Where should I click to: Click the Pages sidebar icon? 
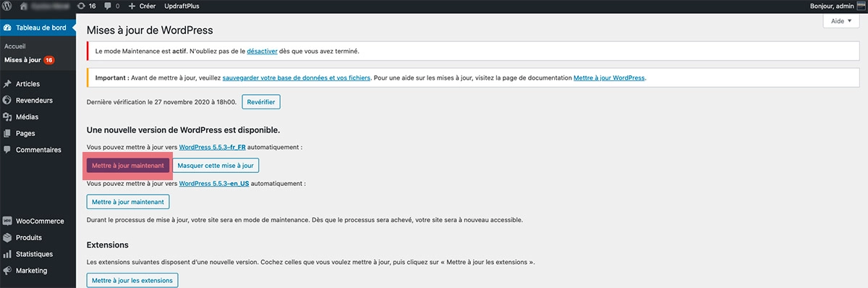7,134
